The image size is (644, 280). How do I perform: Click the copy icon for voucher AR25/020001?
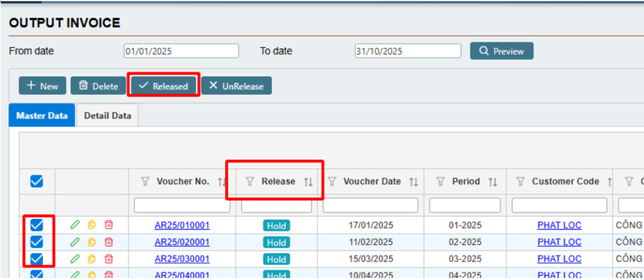pos(92,242)
